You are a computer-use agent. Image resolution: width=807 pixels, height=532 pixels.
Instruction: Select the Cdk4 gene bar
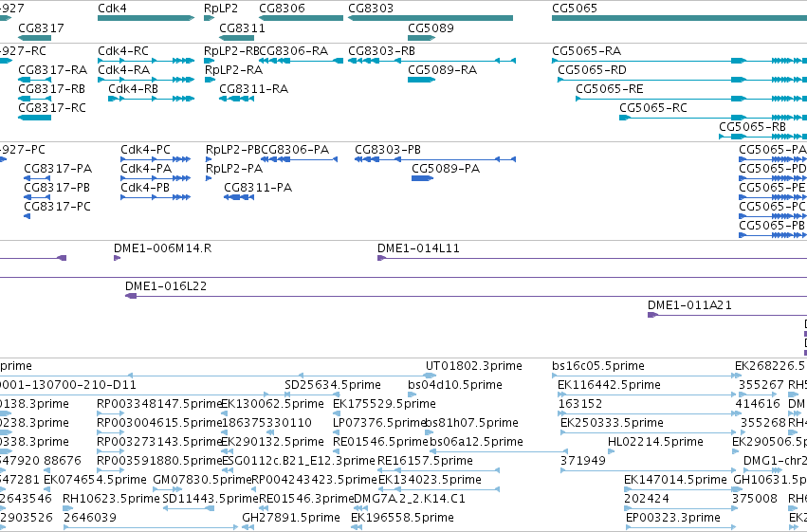tap(146, 18)
